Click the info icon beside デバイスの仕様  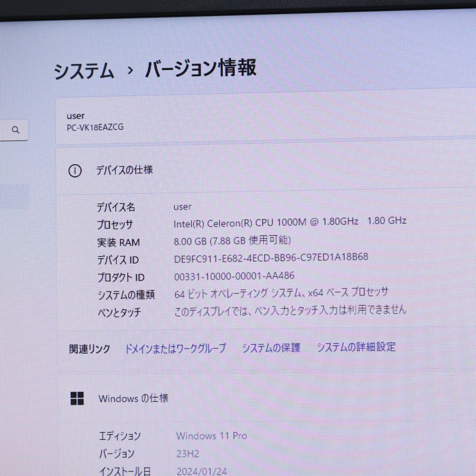point(75,171)
